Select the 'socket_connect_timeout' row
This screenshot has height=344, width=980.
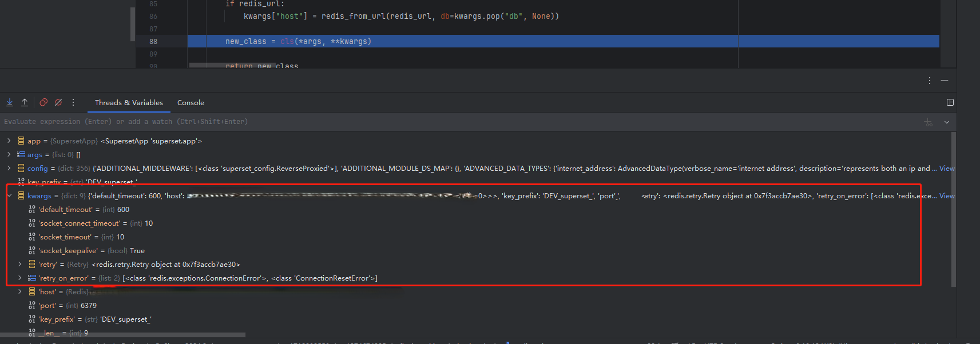coord(96,223)
